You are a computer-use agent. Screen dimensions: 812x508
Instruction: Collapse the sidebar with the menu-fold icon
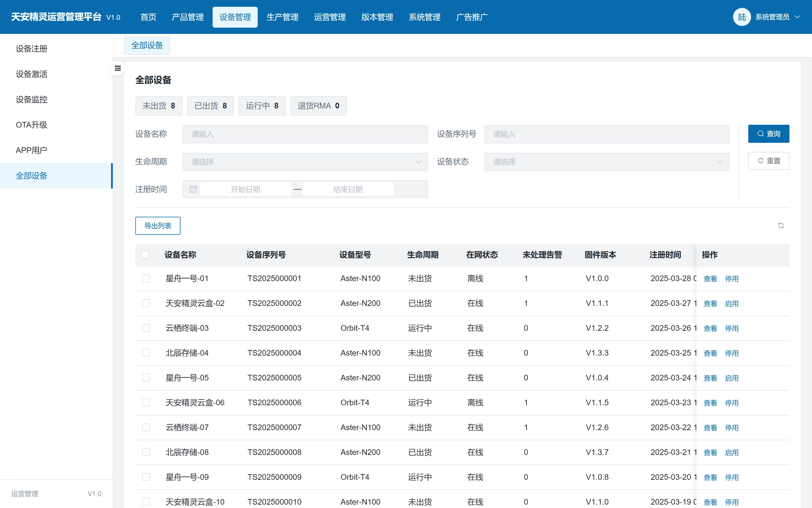coord(118,68)
